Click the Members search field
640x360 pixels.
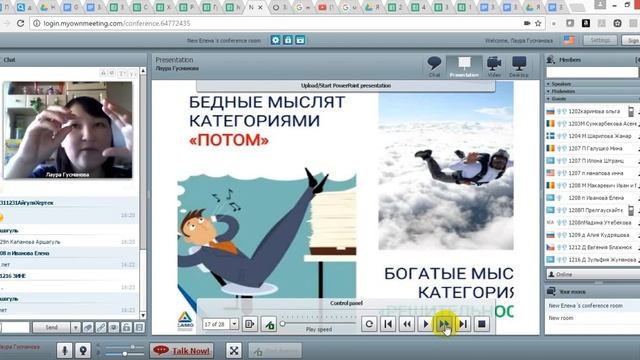[x=592, y=72]
